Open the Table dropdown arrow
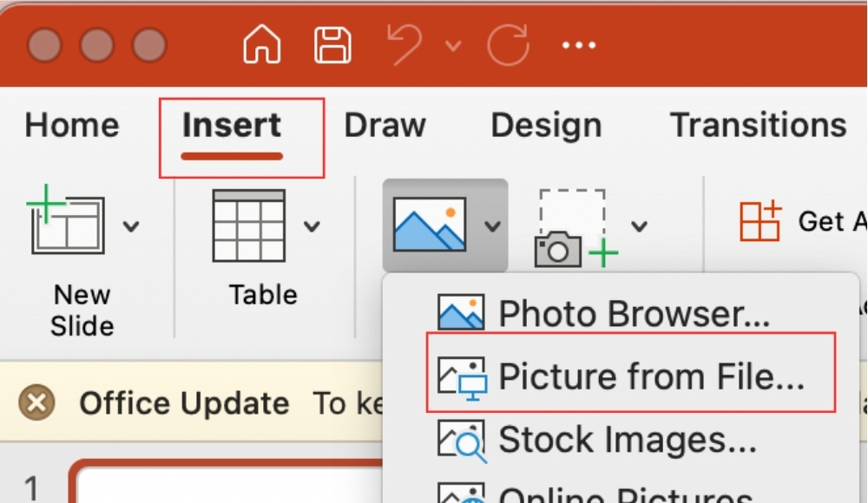This screenshot has height=503, width=868. 312,225
